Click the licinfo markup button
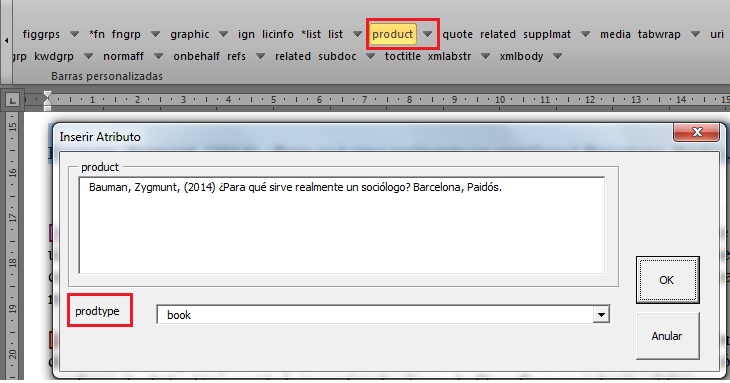The width and height of the screenshot is (730, 383). coord(277,34)
